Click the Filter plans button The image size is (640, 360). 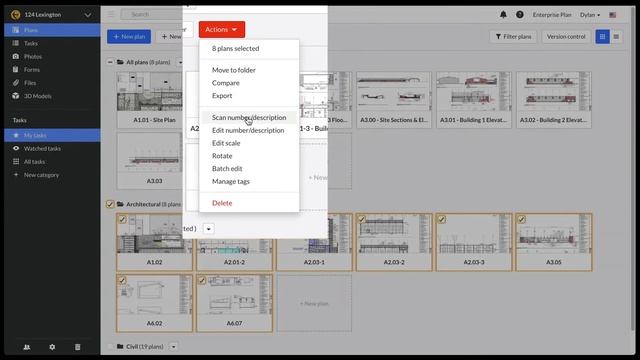(x=513, y=37)
